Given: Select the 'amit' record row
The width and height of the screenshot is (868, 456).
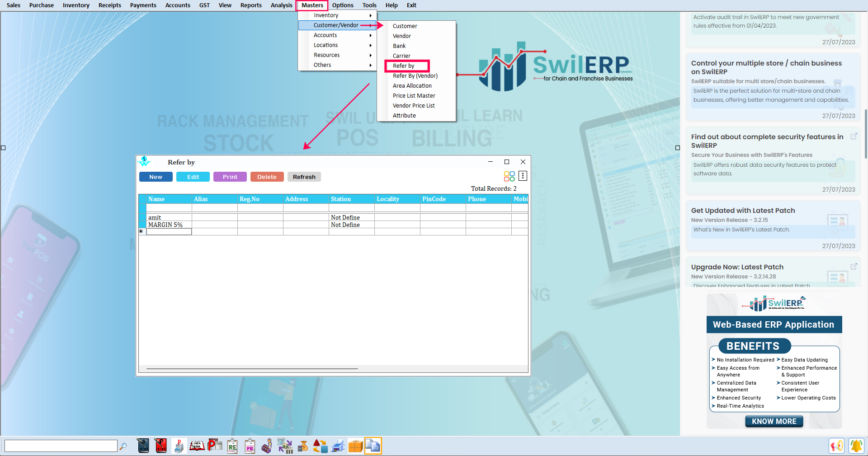Looking at the screenshot, I should tap(333, 217).
